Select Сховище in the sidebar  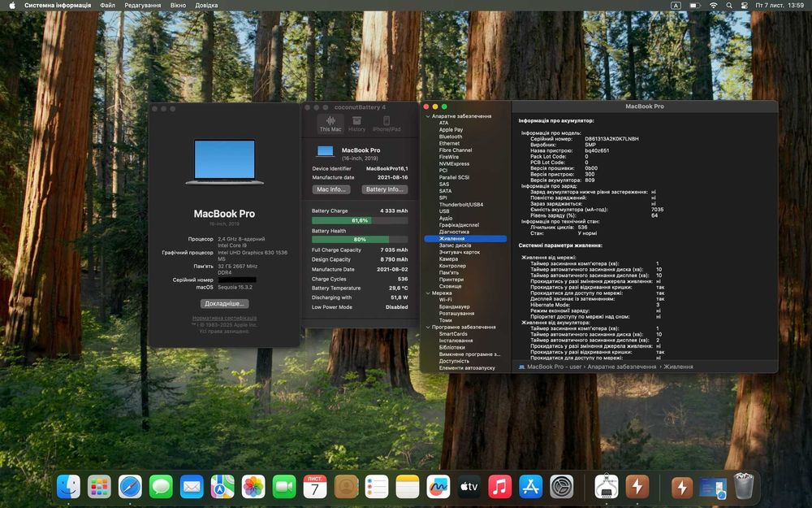[450, 286]
